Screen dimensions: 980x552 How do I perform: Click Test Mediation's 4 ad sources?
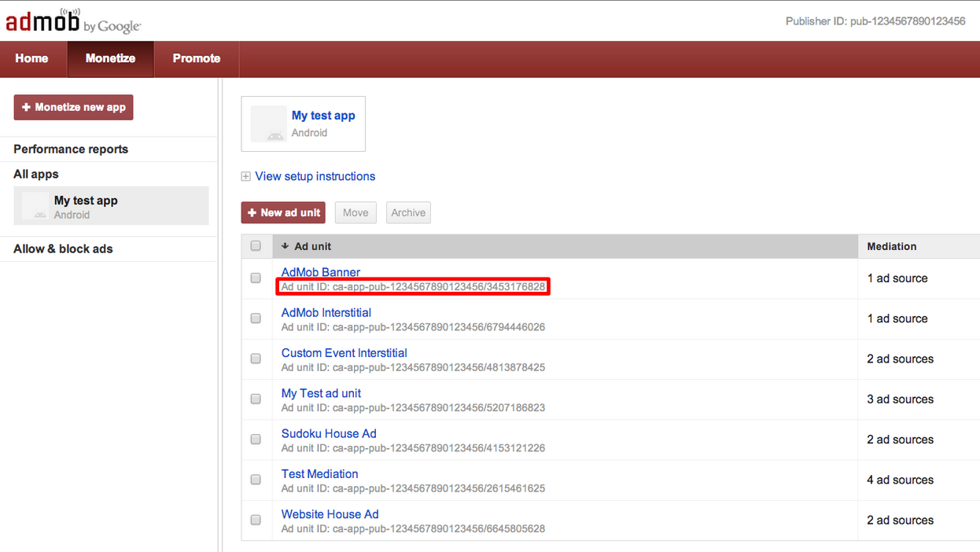(x=901, y=480)
